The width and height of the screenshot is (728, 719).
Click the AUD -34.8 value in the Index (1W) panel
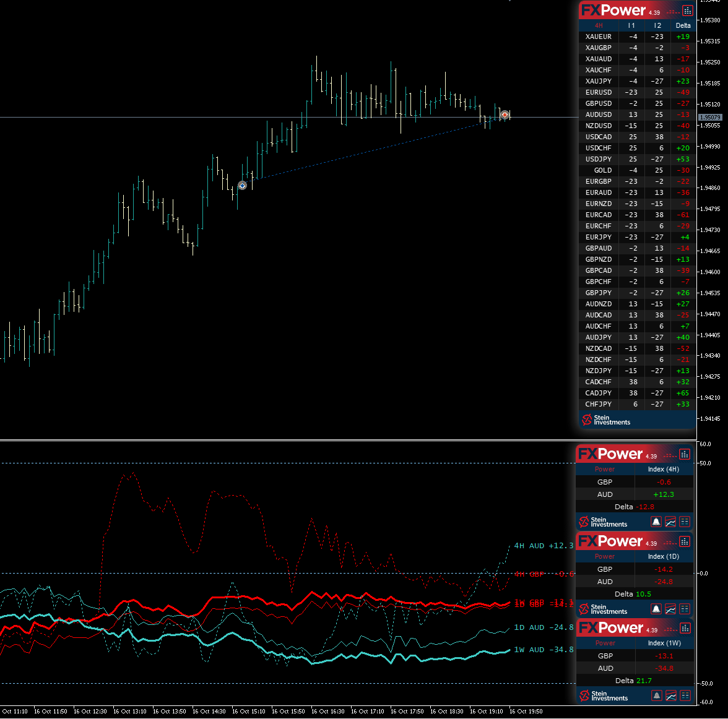click(x=664, y=668)
